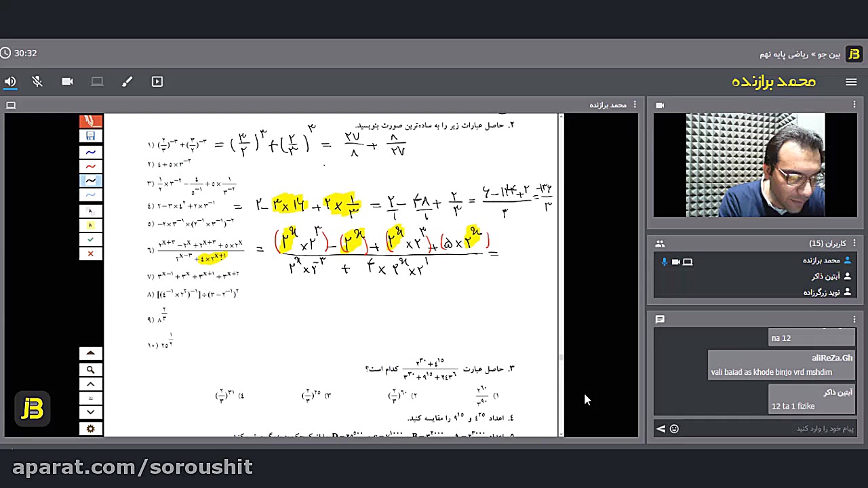Click the orange pen app icon in whiteboard toolbar
This screenshot has width=868, height=488.
point(90,121)
